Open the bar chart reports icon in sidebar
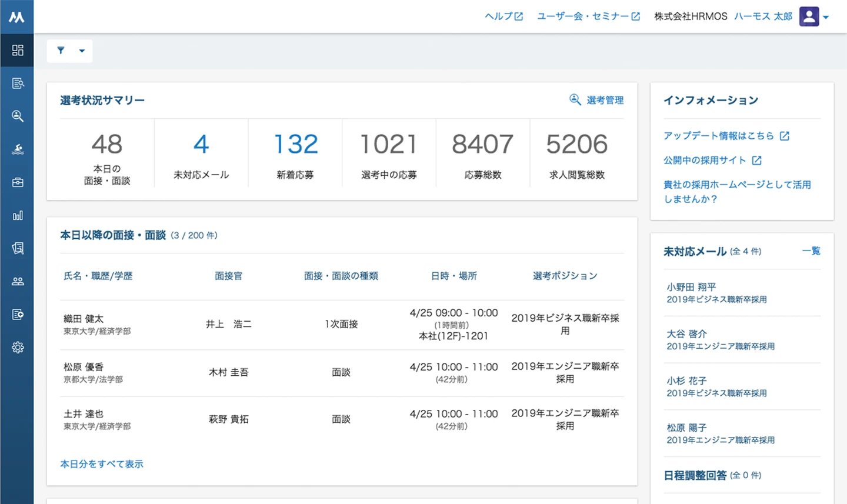This screenshot has width=847, height=504. (x=18, y=215)
